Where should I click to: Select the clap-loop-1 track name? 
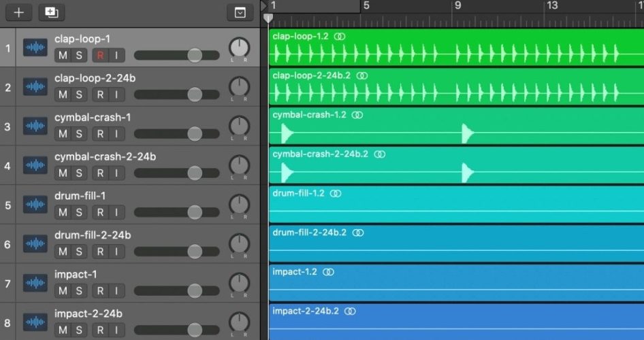pos(82,39)
